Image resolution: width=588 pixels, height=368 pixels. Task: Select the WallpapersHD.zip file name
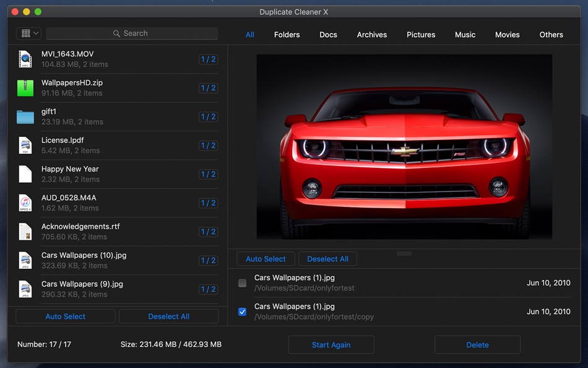(72, 82)
